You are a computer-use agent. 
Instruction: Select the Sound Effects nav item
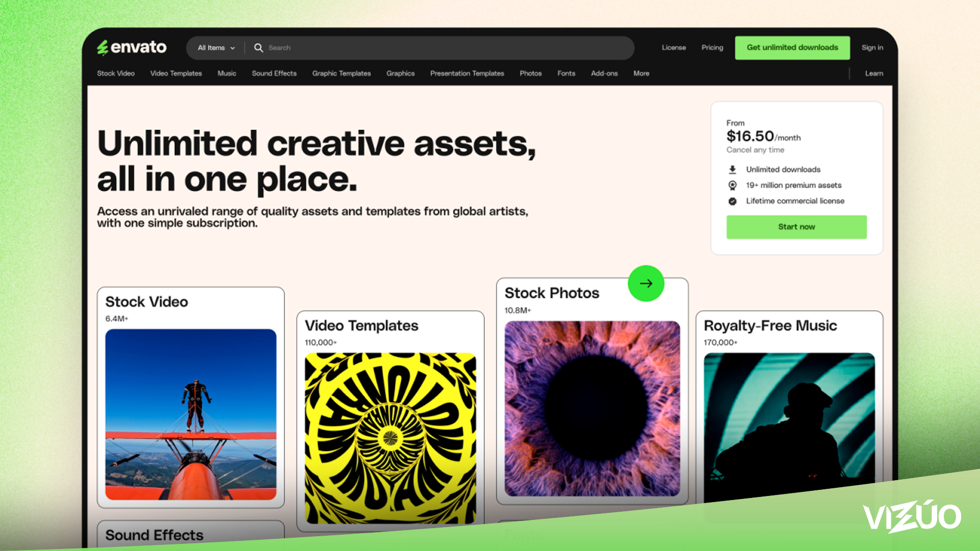coord(274,73)
